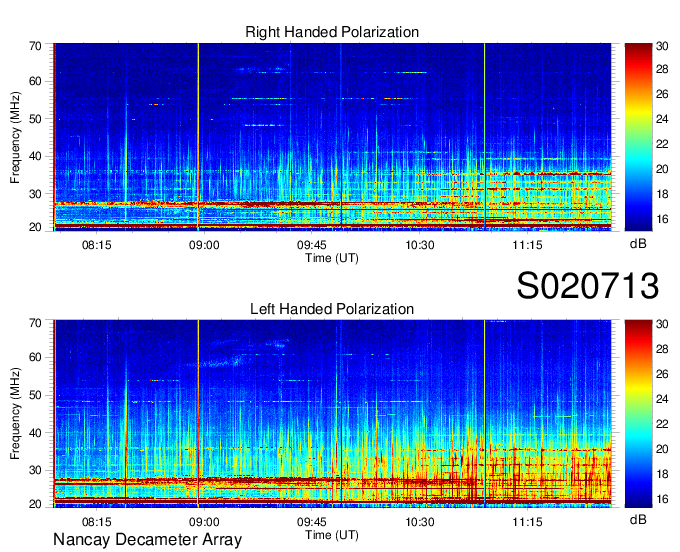Click the 11:15 tick label on lower plot
Viewport: 680px width, 552px height.
click(x=527, y=522)
